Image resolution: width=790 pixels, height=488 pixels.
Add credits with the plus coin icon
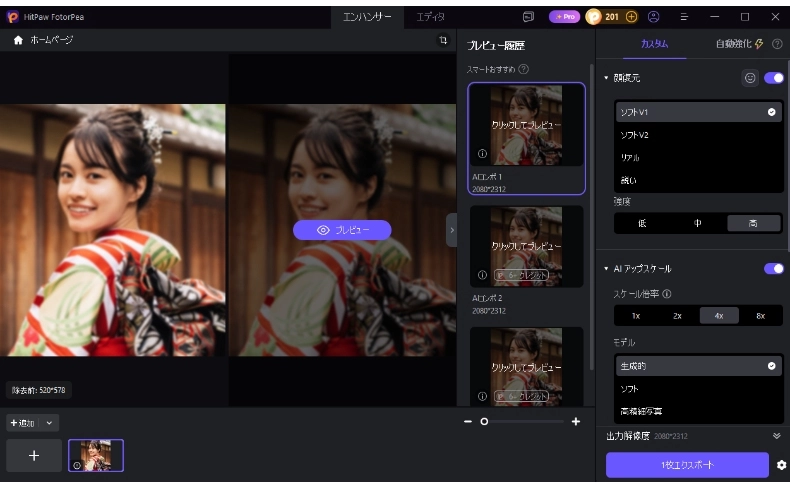631,17
